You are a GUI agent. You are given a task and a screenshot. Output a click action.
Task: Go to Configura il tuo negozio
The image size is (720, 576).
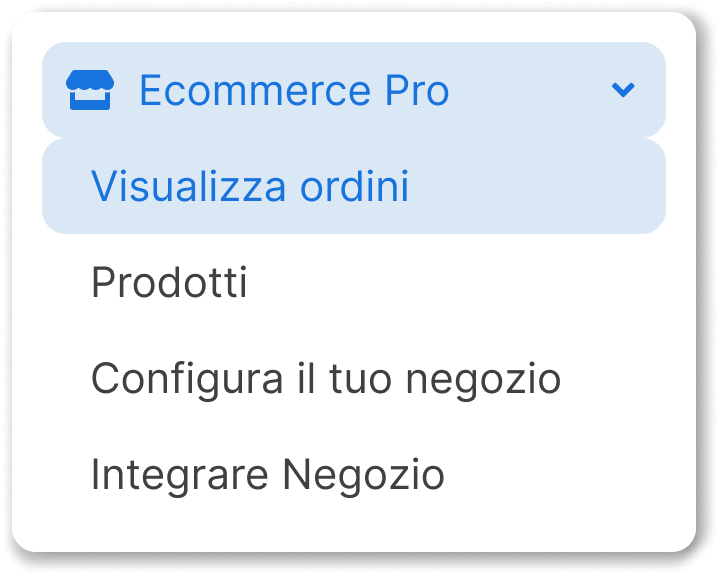point(354,378)
